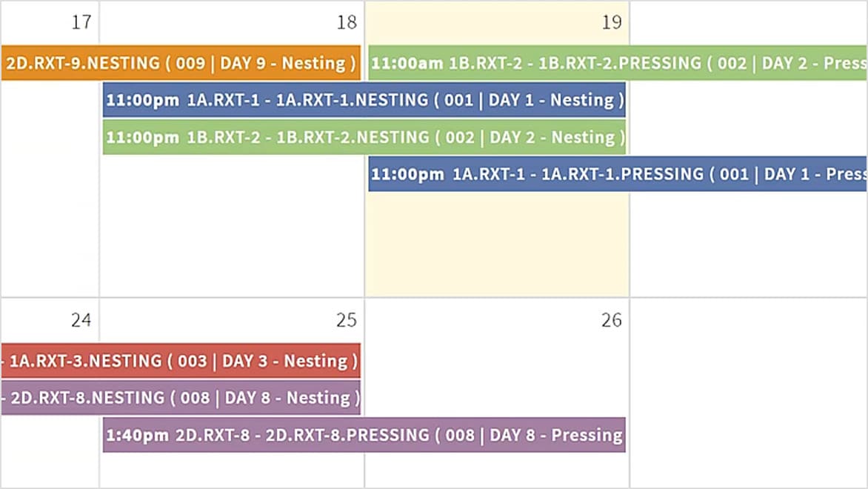Screen dimensions: 868x489
Task: Select date number 24
Action: pyautogui.click(x=82, y=320)
